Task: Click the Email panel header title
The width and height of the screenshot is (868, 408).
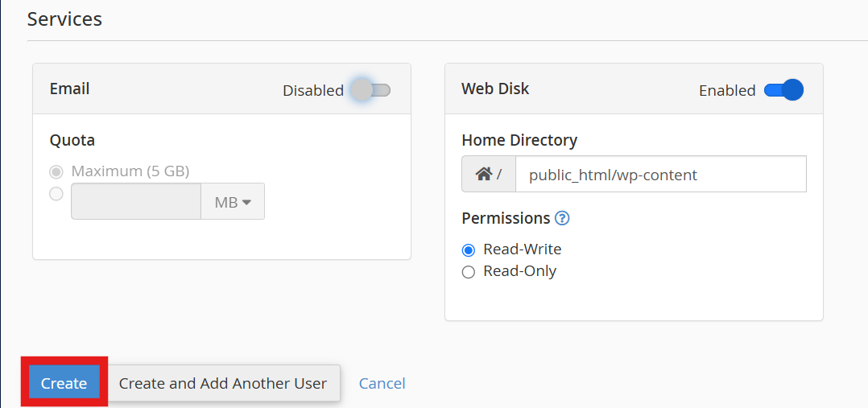Action: pyautogui.click(x=70, y=89)
